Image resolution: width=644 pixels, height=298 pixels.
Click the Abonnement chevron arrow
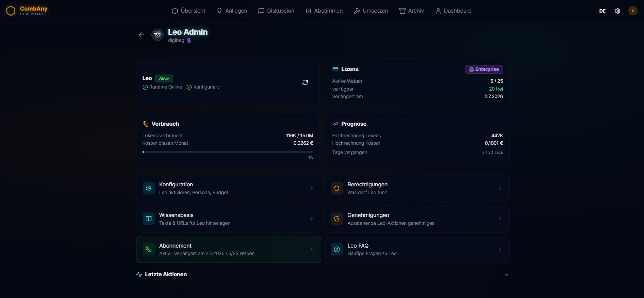pyautogui.click(x=311, y=249)
